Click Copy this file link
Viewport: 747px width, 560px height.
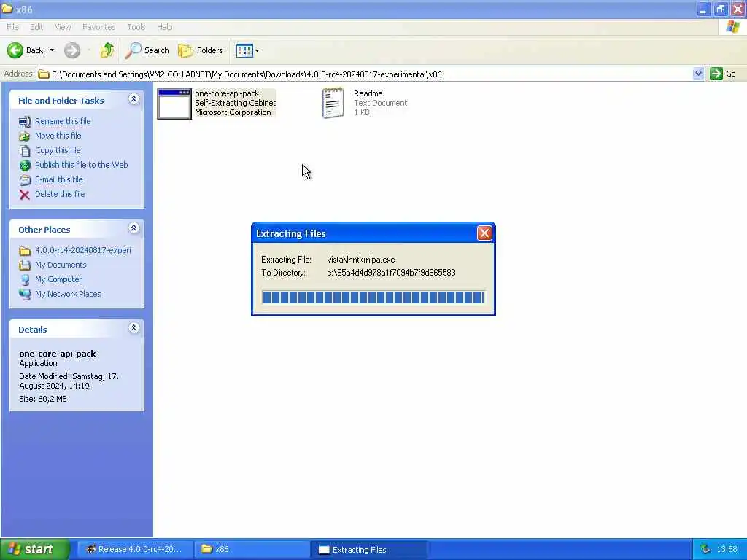(x=58, y=150)
